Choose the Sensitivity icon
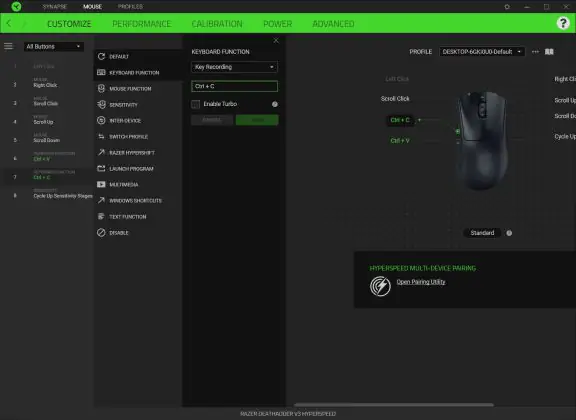The image size is (576, 420). pyautogui.click(x=101, y=104)
